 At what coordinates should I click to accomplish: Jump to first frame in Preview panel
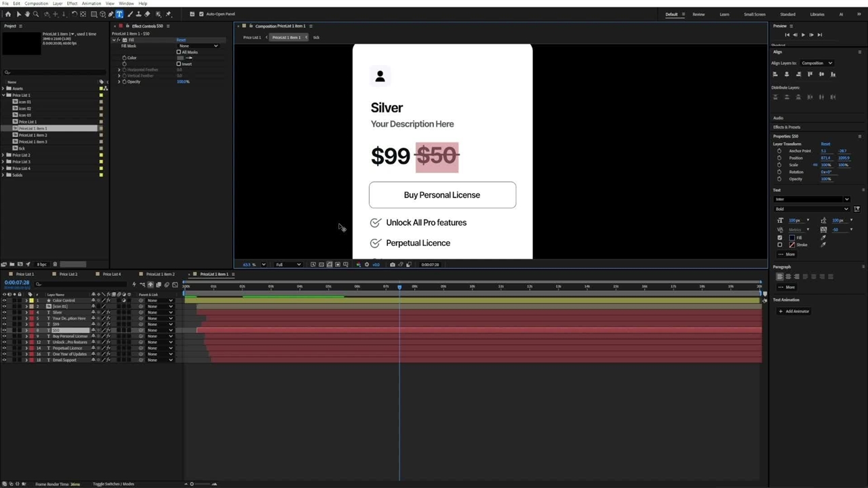pos(787,35)
